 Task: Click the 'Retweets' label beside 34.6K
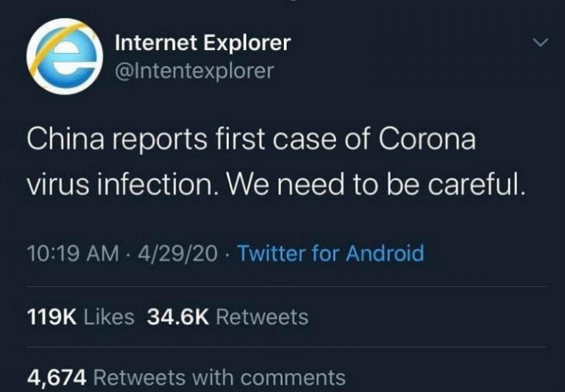point(263,317)
